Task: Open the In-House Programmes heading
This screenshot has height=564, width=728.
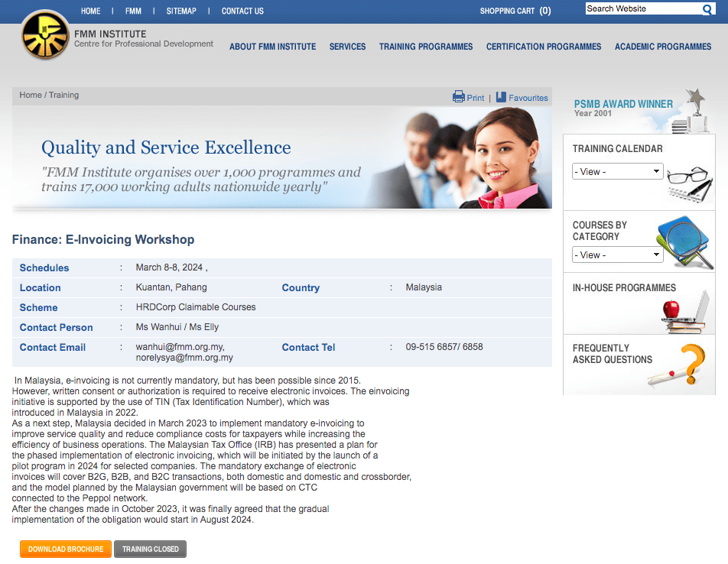Action: pos(624,288)
